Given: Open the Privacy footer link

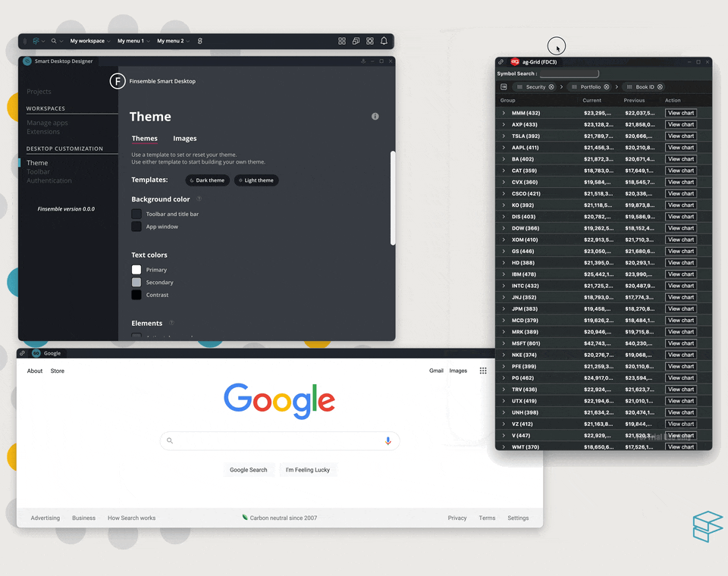Looking at the screenshot, I should coord(457,518).
